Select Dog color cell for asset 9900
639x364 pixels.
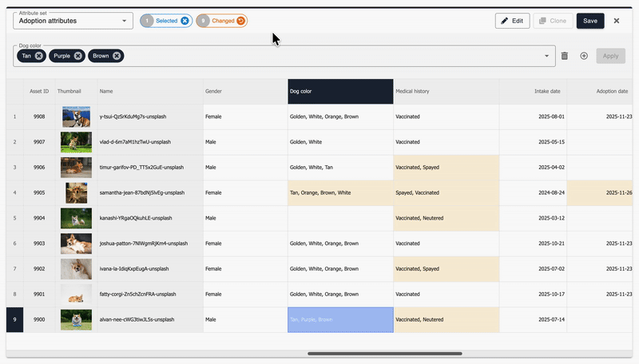coord(340,319)
